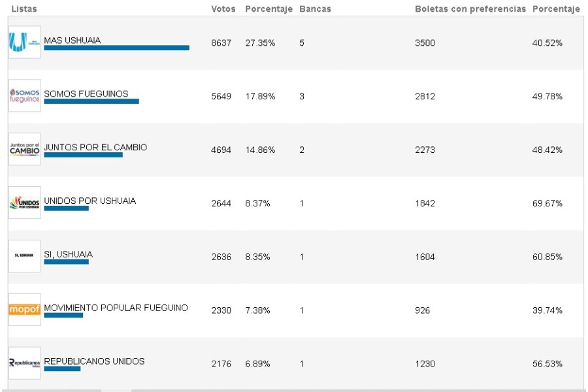The width and height of the screenshot is (588, 392).
Task: Select JUNTOS POR EL CAMBIO list name
Action: 95,147
